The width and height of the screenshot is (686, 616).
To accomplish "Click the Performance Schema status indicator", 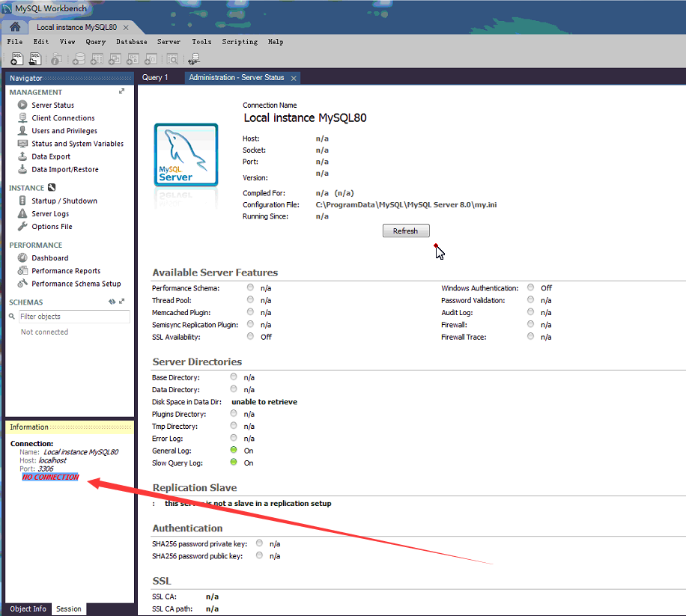I will (250, 287).
